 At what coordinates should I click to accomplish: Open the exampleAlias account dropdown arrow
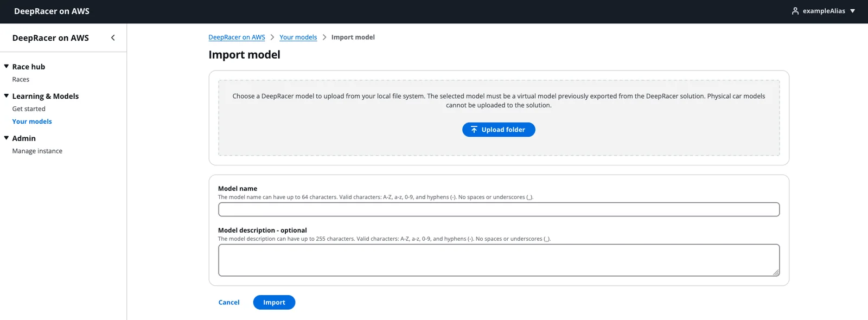[x=852, y=11]
